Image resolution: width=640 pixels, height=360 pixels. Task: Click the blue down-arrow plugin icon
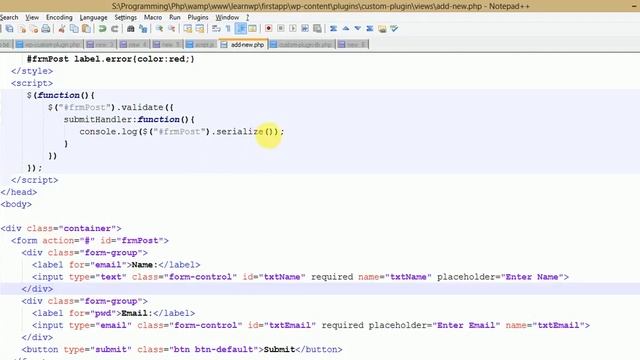coord(358,29)
